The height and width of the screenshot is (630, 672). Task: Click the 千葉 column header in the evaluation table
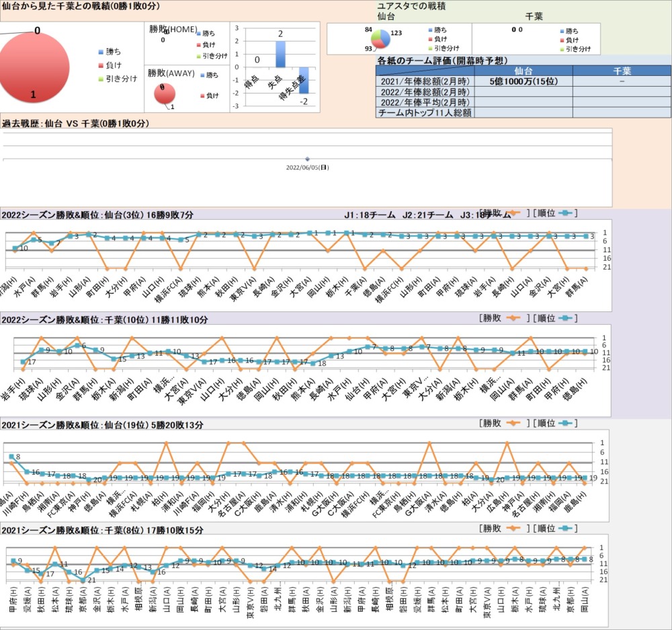(622, 71)
